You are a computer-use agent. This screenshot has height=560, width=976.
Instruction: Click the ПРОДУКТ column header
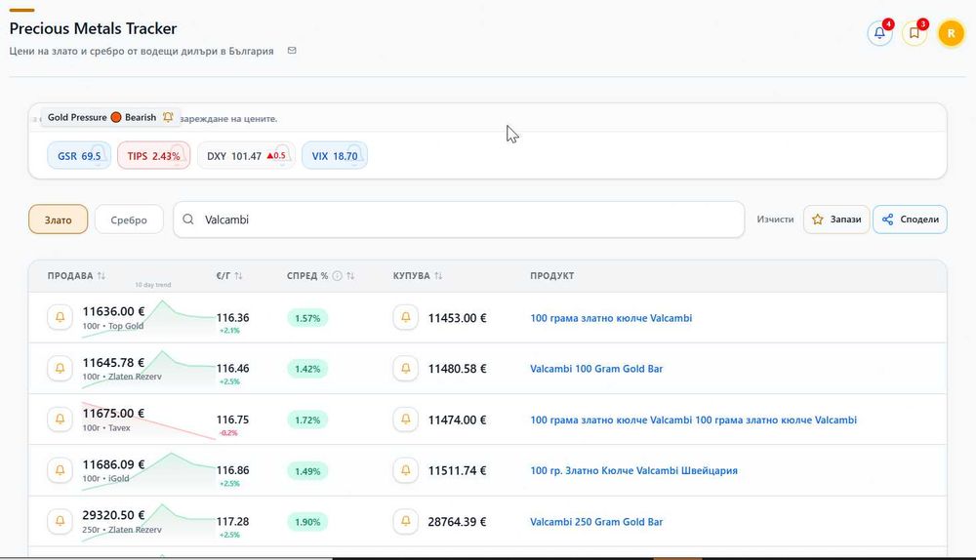(x=552, y=276)
